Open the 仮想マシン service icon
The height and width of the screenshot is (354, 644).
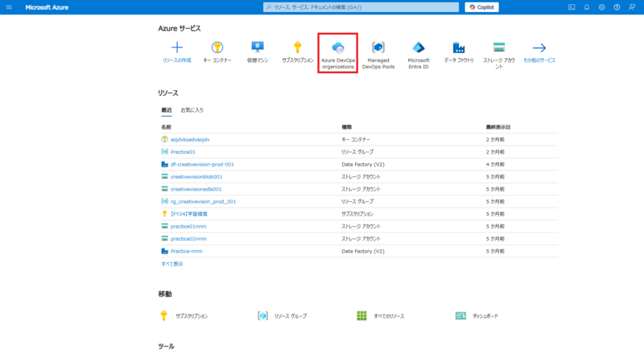[x=258, y=47]
